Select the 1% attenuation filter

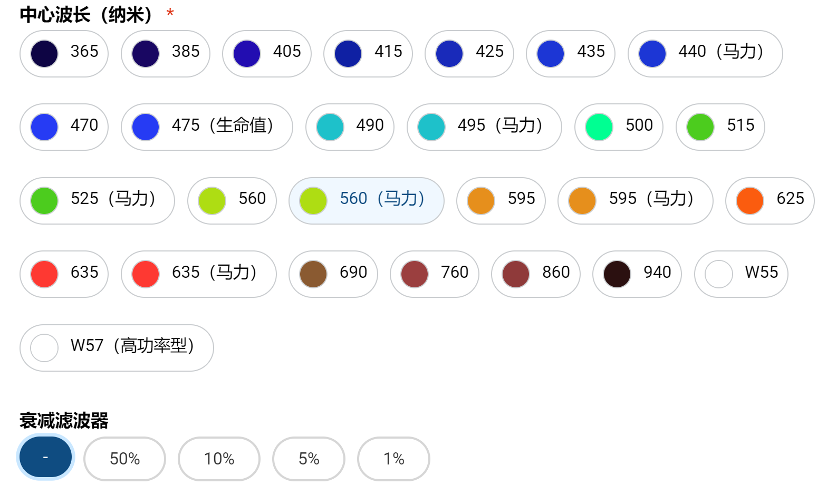(x=393, y=459)
